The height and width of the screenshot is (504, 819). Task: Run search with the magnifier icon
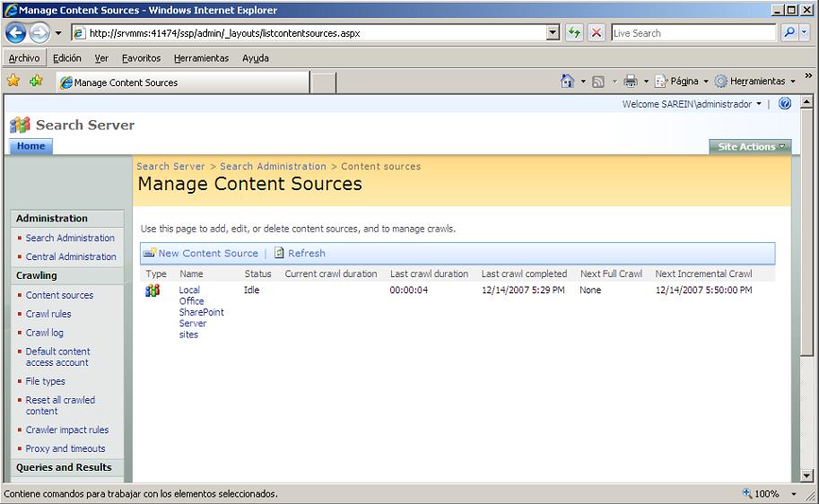pos(789,33)
